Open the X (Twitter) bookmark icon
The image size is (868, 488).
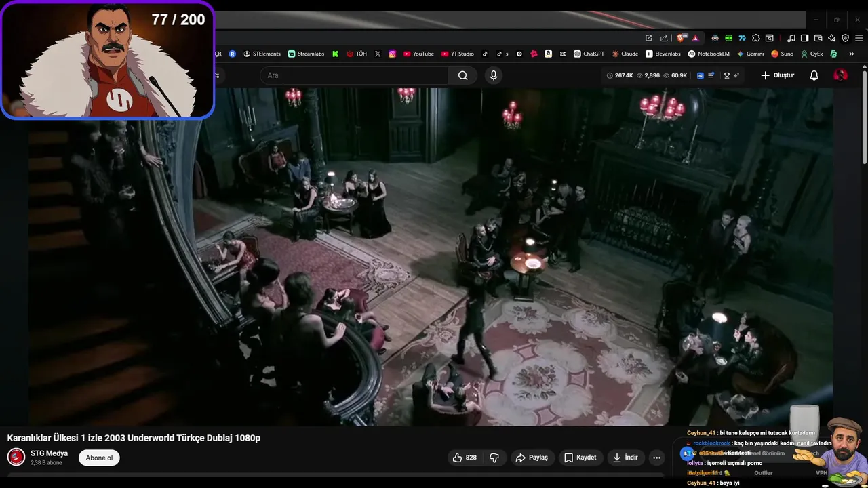pyautogui.click(x=378, y=54)
